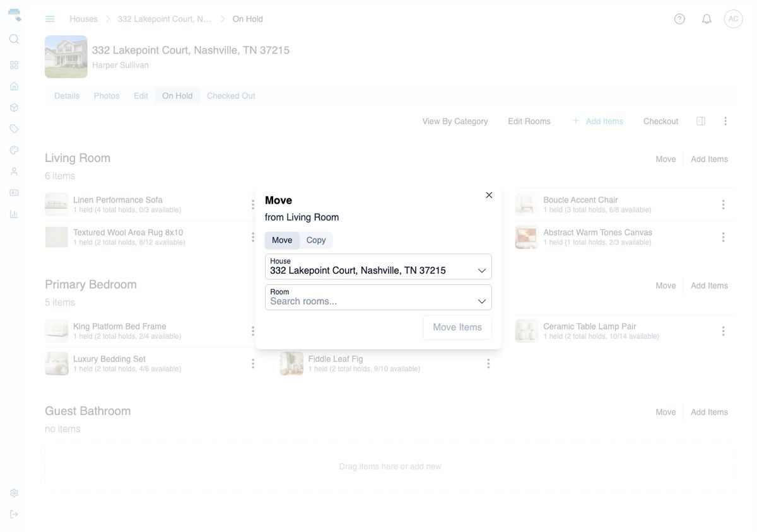Toggle the side panel layout icon
This screenshot has width=757, height=532.
click(700, 121)
